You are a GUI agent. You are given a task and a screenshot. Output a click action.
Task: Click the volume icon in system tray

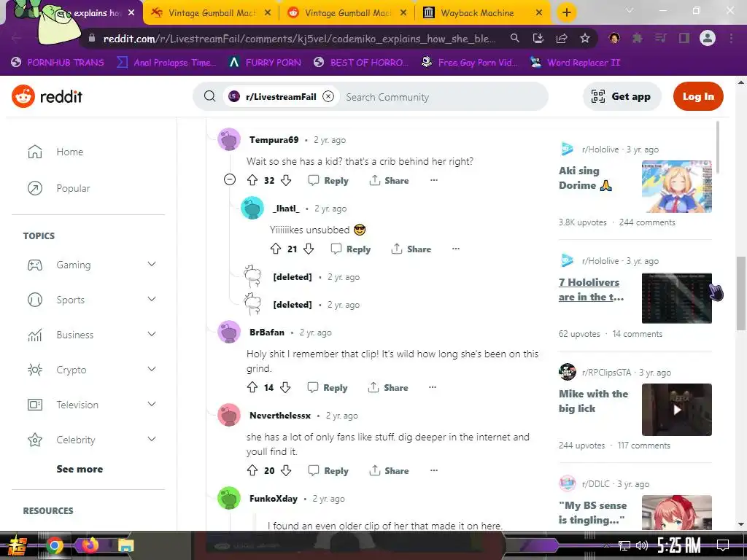click(642, 545)
